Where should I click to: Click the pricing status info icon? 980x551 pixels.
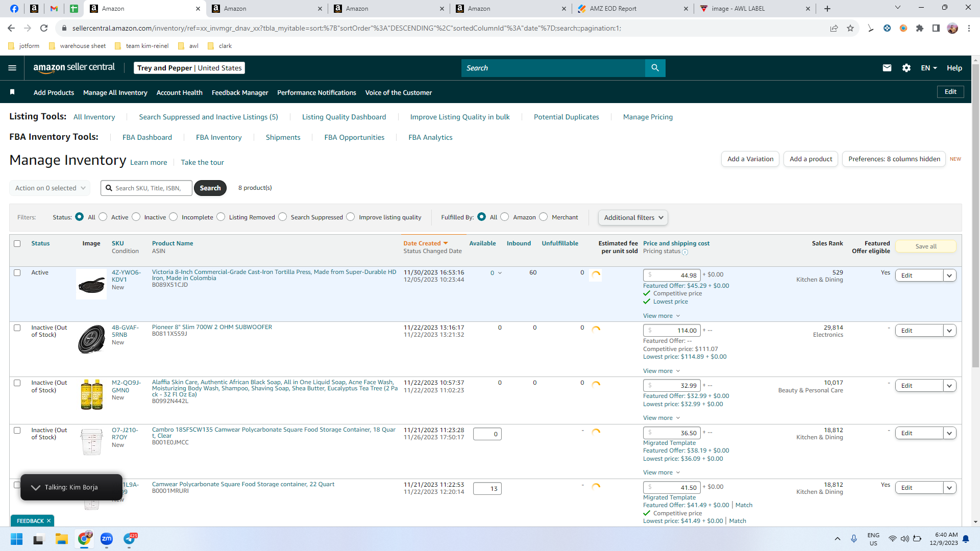pos(685,252)
